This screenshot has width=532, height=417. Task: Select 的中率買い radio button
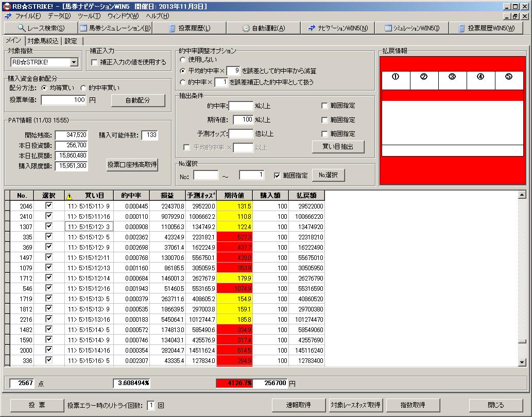point(83,88)
